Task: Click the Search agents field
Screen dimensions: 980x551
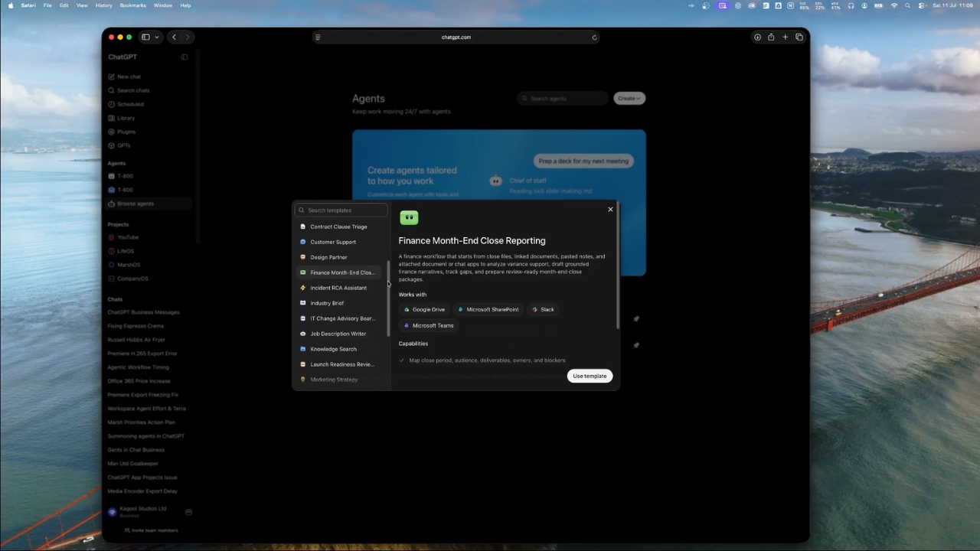Action: tap(563, 98)
